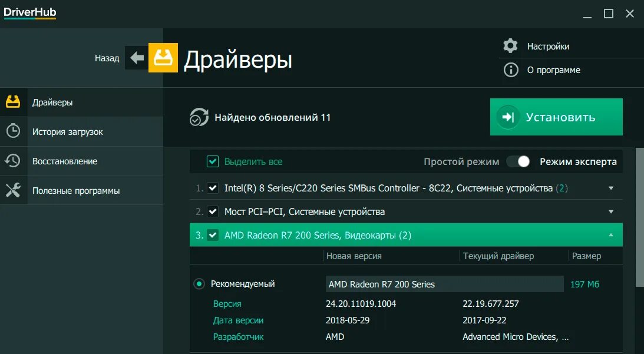Uncheck Intel 8 Series SMBus Controller checkbox
The image size is (644, 354).
[212, 188]
